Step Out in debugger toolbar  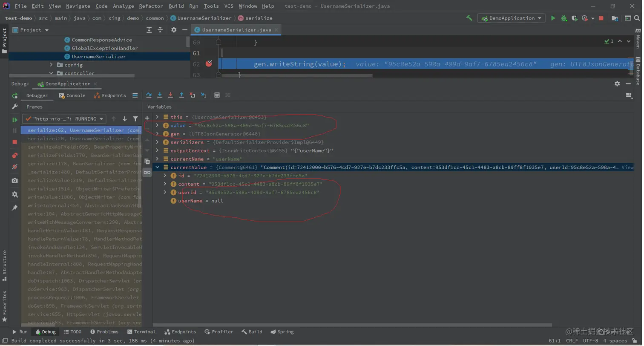[181, 95]
